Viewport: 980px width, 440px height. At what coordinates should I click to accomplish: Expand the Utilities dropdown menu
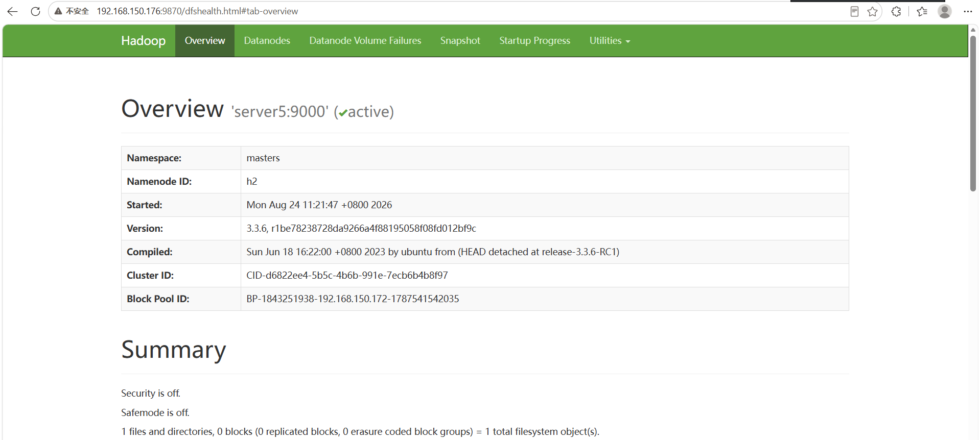pyautogui.click(x=610, y=41)
